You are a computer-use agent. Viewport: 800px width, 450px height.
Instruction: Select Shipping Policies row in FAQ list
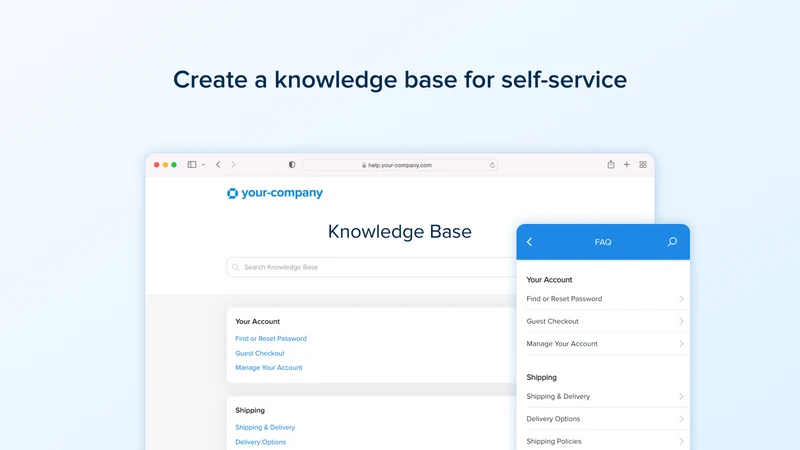coord(605,441)
